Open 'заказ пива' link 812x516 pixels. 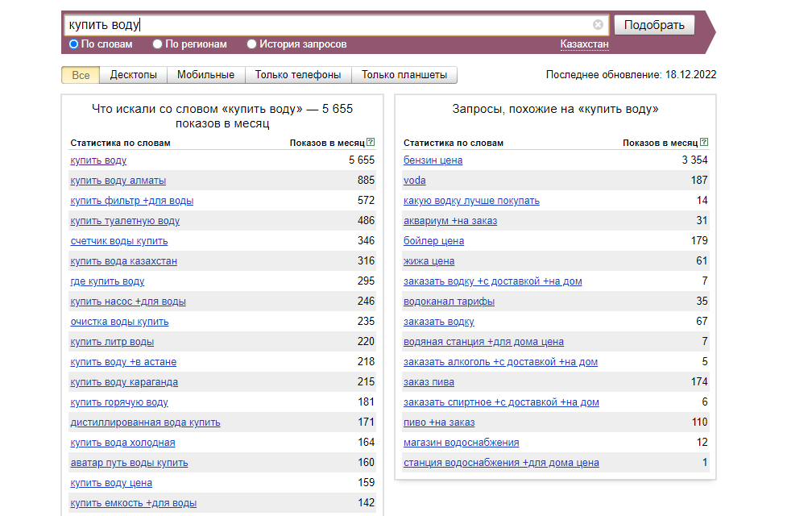tap(429, 383)
